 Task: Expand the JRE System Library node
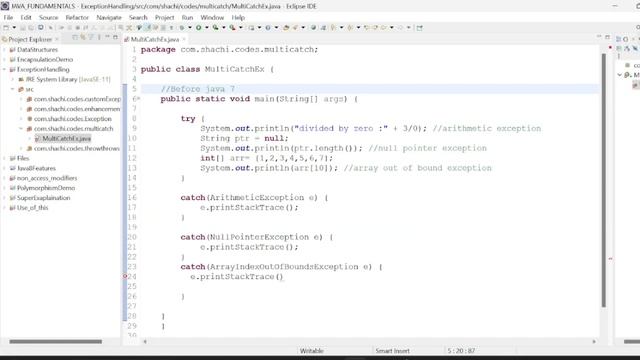[13, 79]
